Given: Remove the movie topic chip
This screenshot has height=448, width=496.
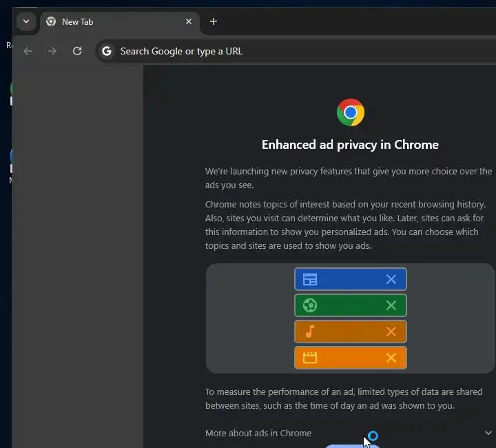Looking at the screenshot, I should coord(391,358).
